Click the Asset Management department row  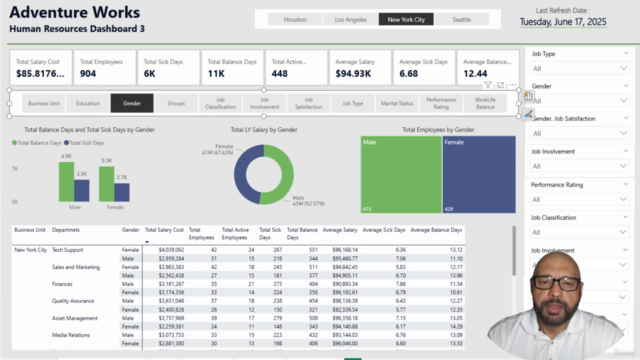point(75,318)
